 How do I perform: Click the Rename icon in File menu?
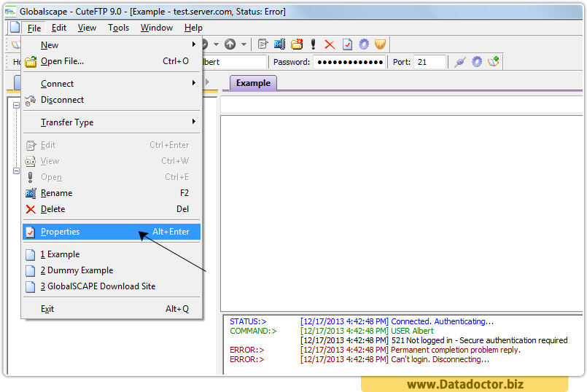pyautogui.click(x=31, y=193)
